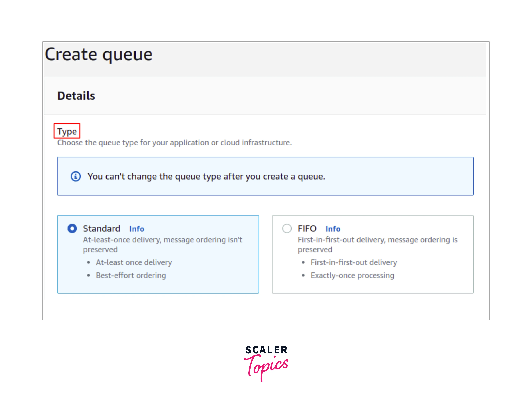Click the Details section header

tap(76, 96)
